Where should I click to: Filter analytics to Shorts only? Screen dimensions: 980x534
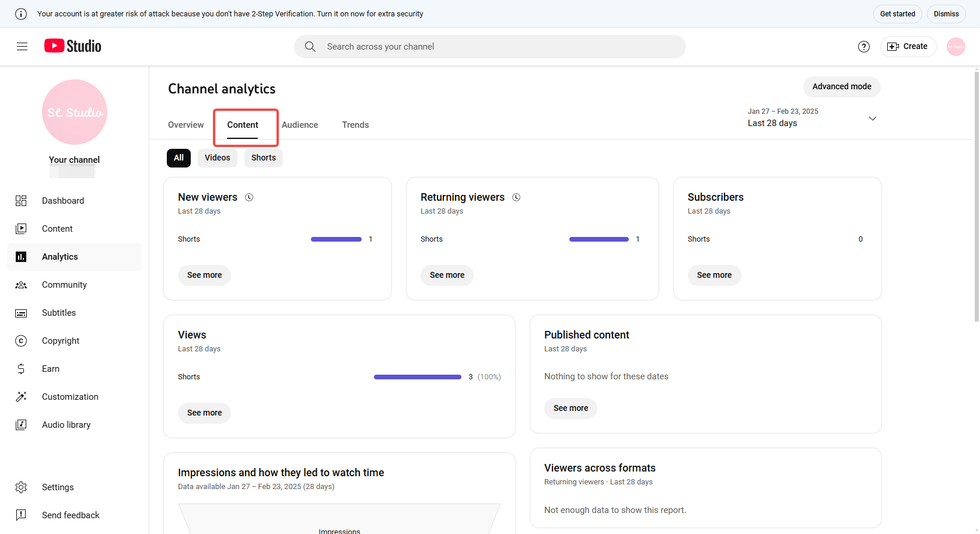263,158
